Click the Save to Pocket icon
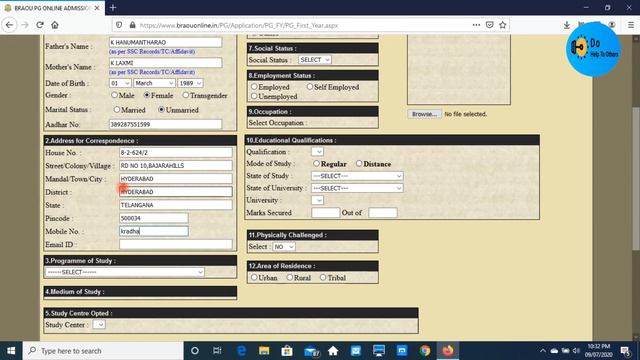Image resolution: width=640 pixels, height=360 pixels. tap(489, 25)
